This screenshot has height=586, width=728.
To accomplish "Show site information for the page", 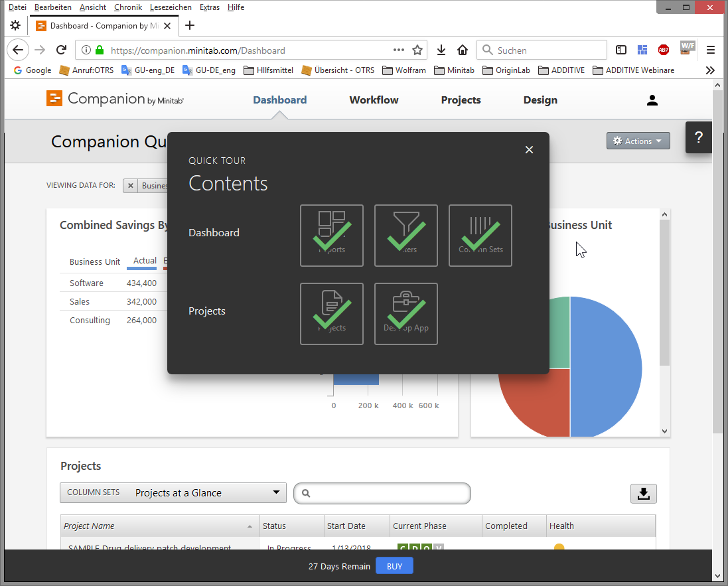I will pos(86,50).
